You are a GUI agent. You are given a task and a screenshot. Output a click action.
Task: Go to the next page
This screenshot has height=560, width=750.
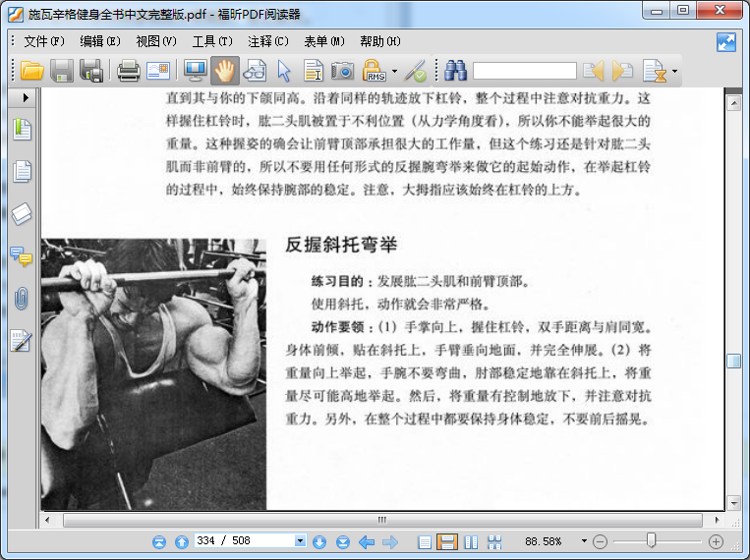[319, 542]
